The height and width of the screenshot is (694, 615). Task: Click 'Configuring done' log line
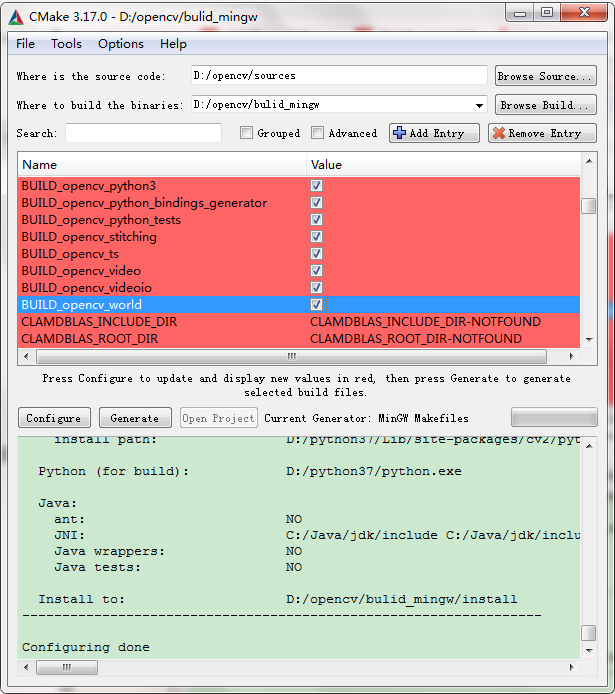[x=86, y=647]
